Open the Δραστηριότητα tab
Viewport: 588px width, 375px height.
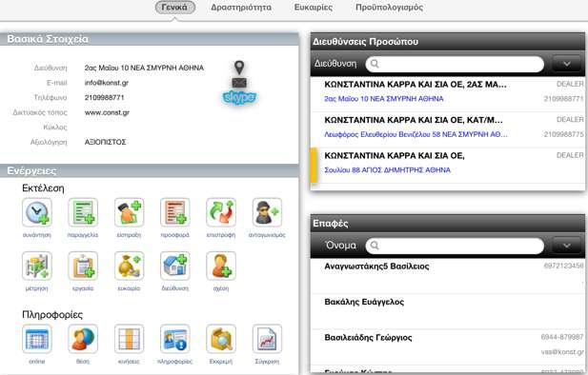tap(241, 7)
